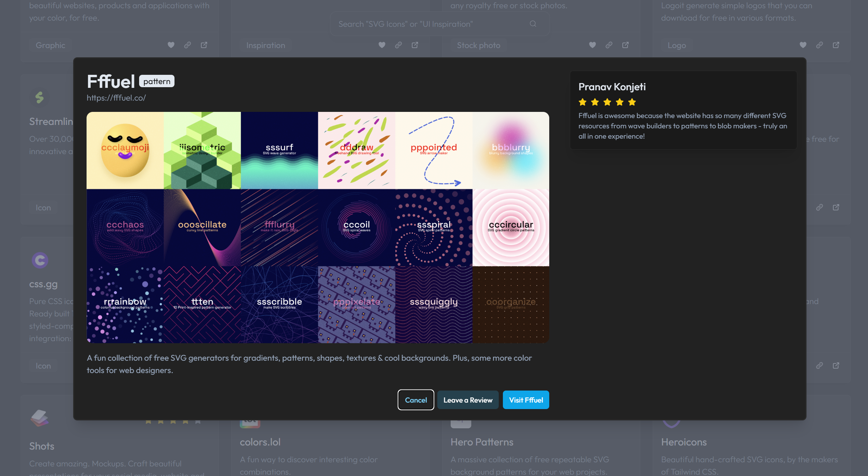Favorite the Graphic card with the heart icon

(171, 45)
